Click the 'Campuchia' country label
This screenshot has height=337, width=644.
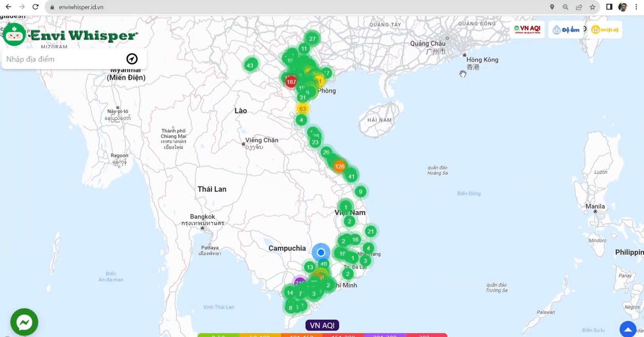click(x=287, y=248)
